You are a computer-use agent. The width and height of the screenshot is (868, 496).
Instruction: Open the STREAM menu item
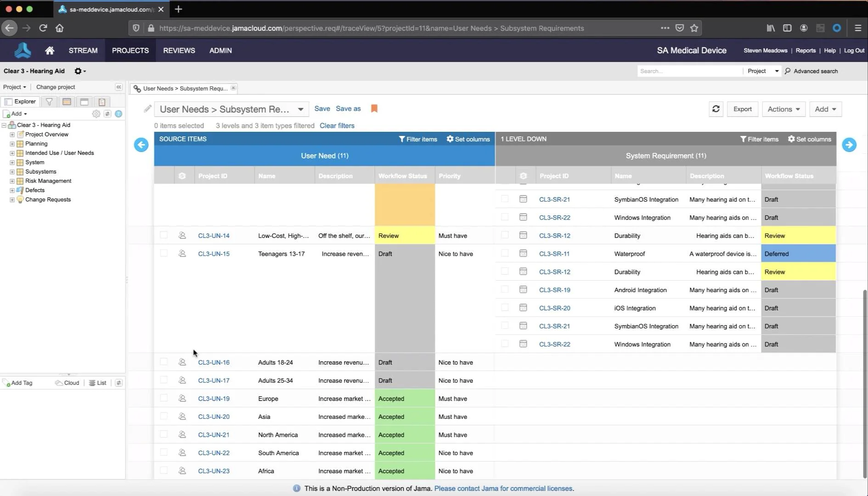pos(83,51)
